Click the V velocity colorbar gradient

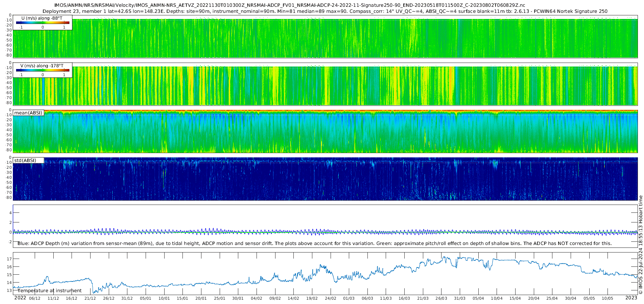(42, 70)
